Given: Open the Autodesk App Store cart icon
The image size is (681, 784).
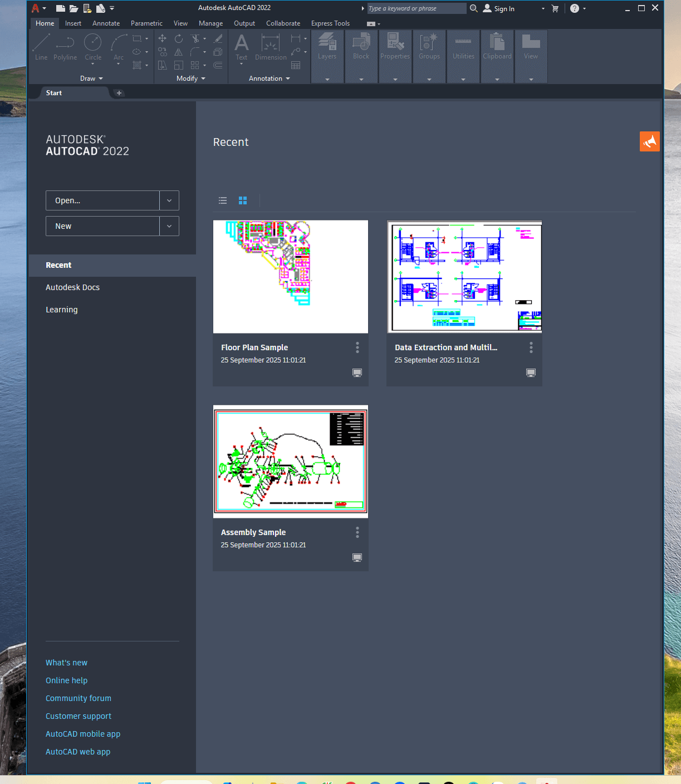Looking at the screenshot, I should tap(555, 8).
